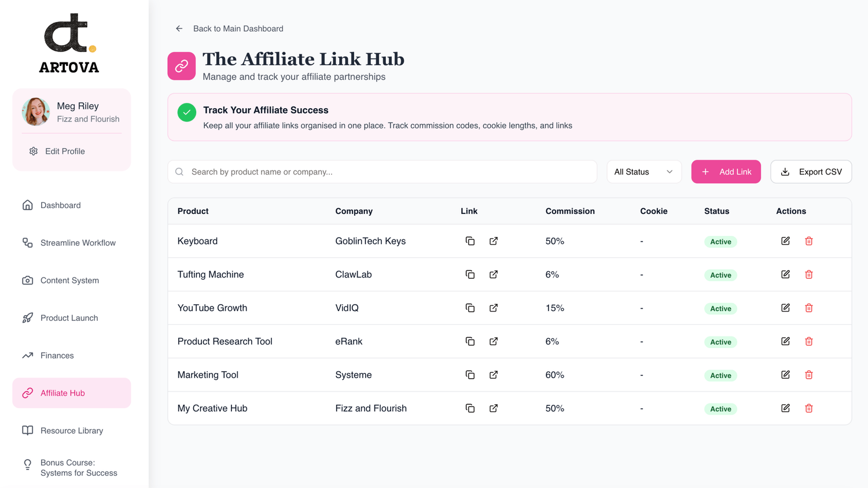Open the All Status filter dropdown
This screenshot has width=868, height=488.
point(643,172)
